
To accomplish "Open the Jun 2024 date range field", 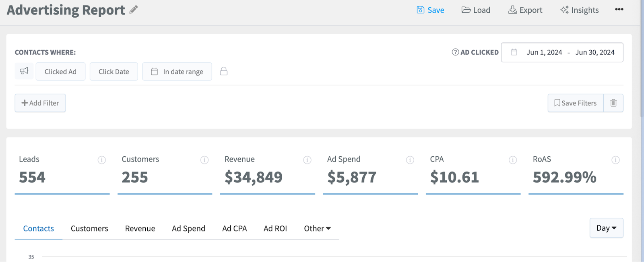I will (562, 52).
